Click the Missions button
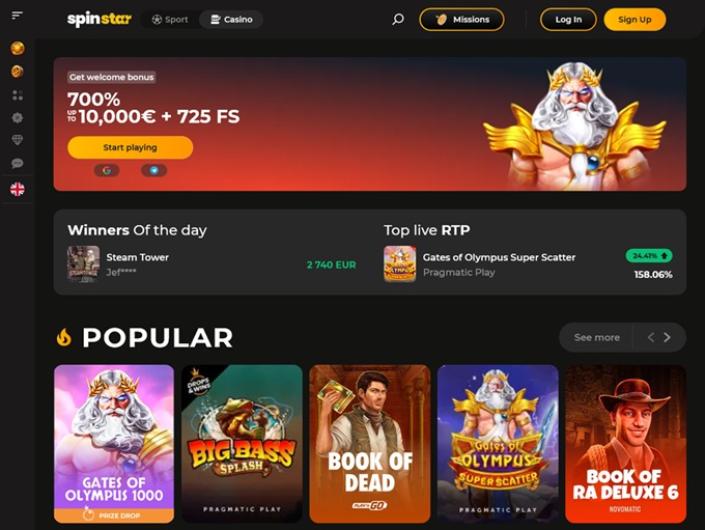The width and height of the screenshot is (705, 530). 462,20
